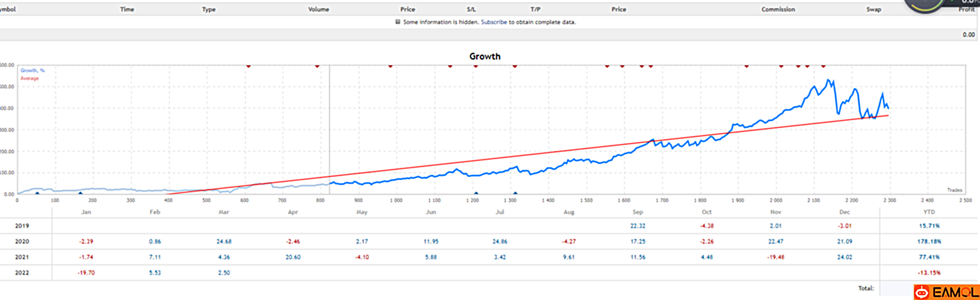Toggle the red 'Average' legend series
This screenshot has width=980, height=300.
coord(29,78)
